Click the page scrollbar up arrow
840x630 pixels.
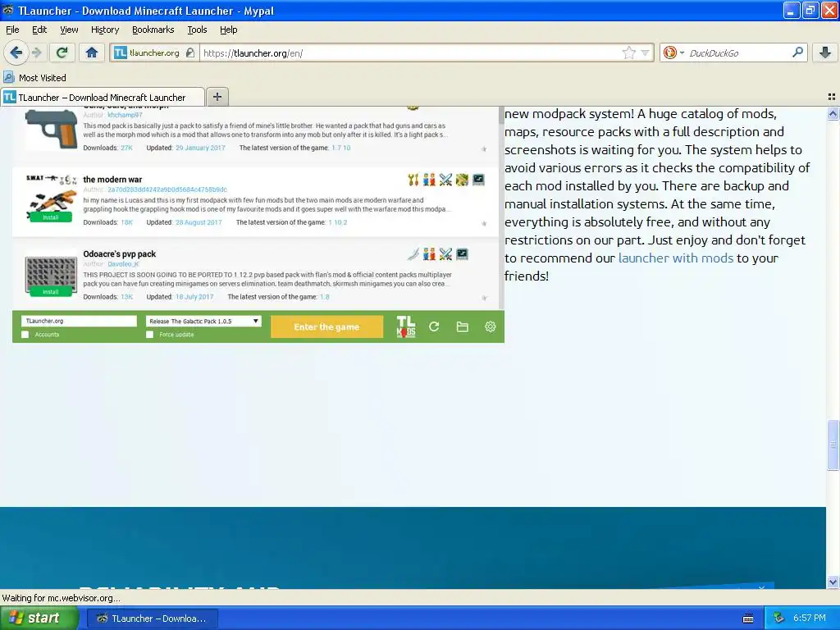coord(833,113)
